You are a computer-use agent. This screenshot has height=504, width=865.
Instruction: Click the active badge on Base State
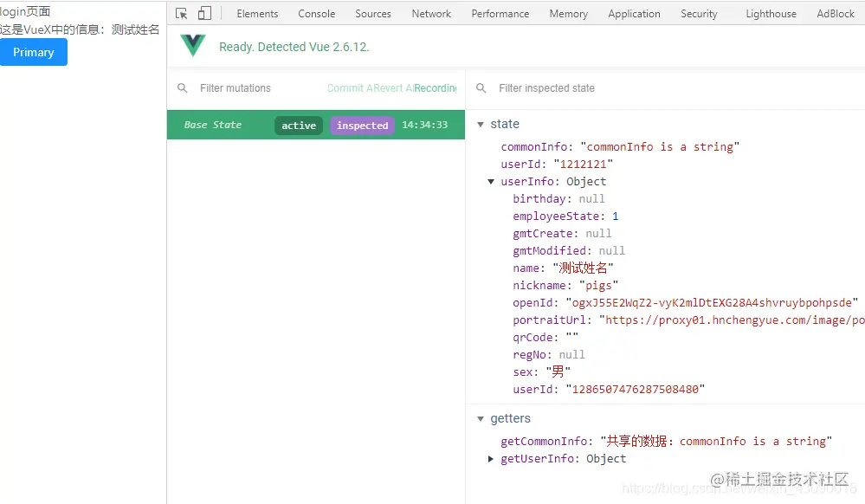[x=299, y=126]
